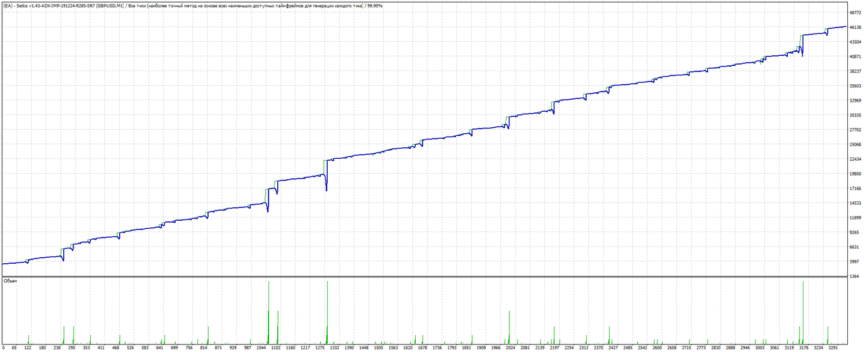Click the y-axis value 9265

(855, 232)
